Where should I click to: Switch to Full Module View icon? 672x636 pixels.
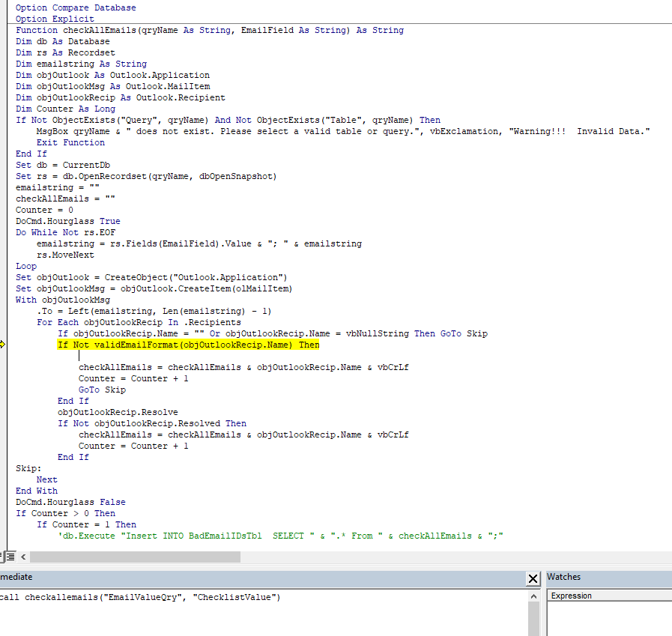11,557
